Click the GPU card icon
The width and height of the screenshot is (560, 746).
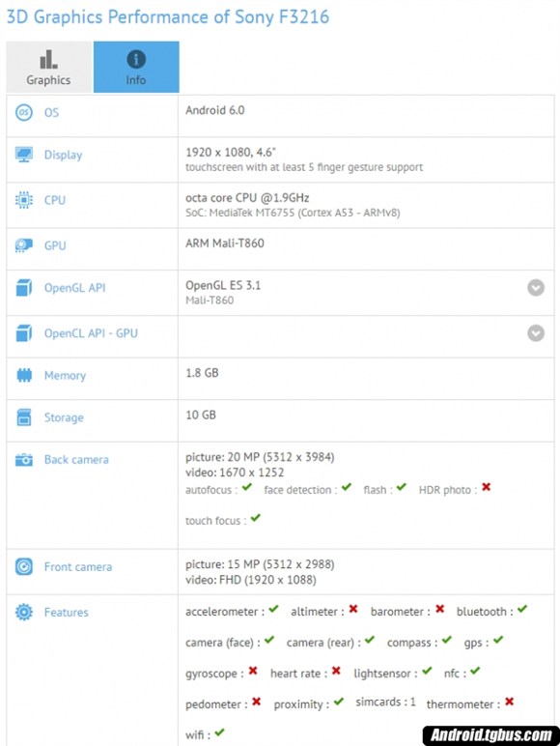coord(24,245)
